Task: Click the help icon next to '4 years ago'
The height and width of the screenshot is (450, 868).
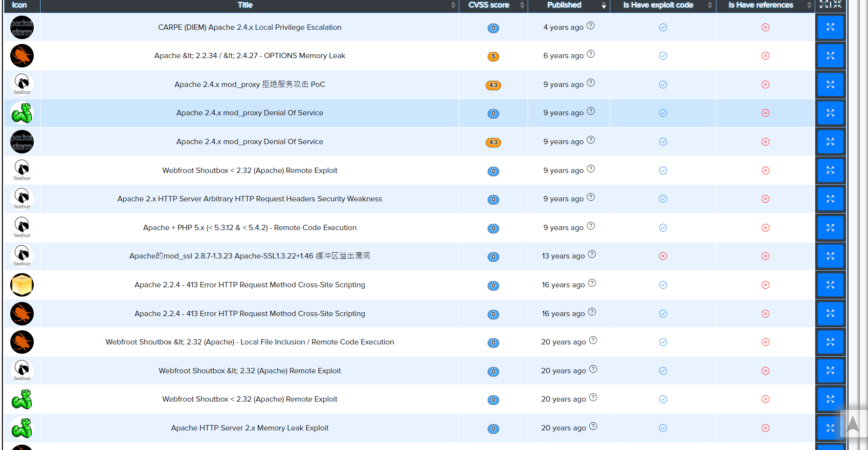Action: pyautogui.click(x=591, y=25)
